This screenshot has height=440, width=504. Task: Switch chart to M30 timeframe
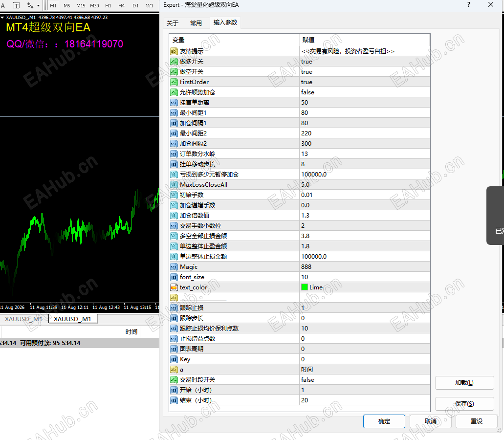click(x=94, y=5)
